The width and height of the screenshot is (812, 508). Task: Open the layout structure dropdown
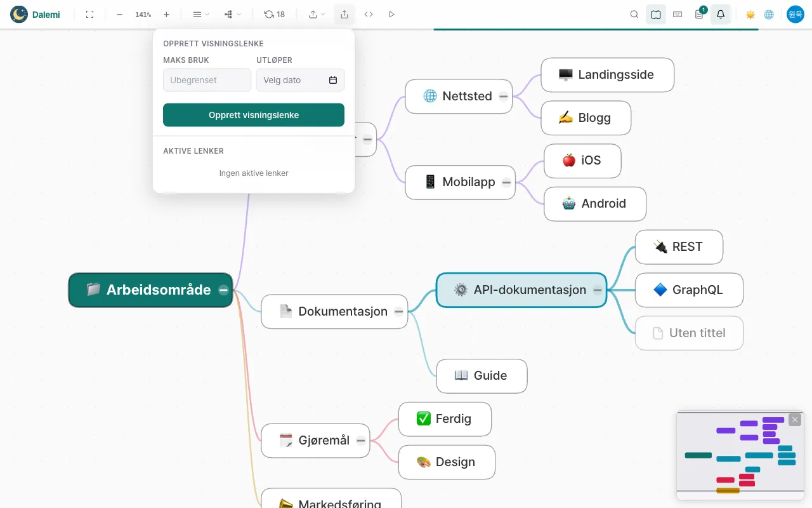pos(233,14)
